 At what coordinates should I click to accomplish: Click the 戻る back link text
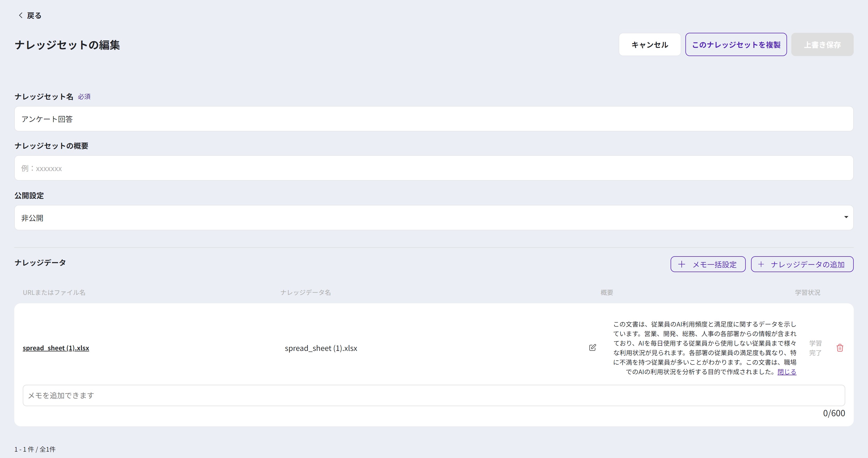pos(34,16)
